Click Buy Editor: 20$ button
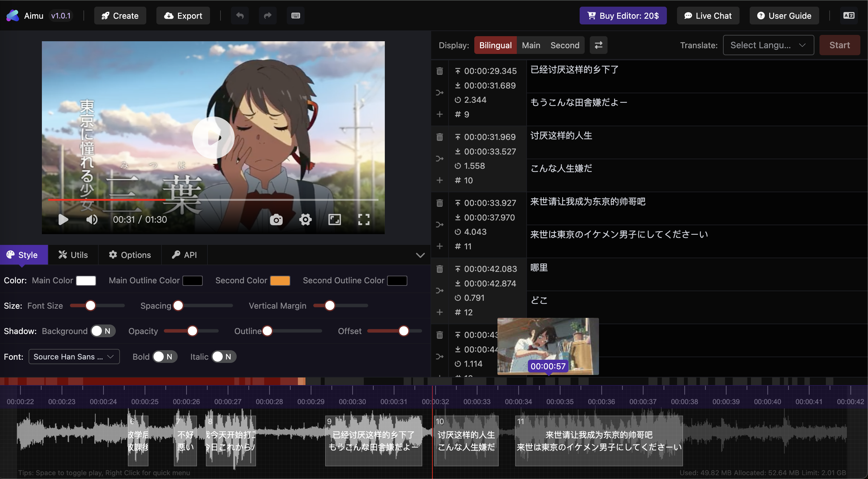 click(623, 16)
